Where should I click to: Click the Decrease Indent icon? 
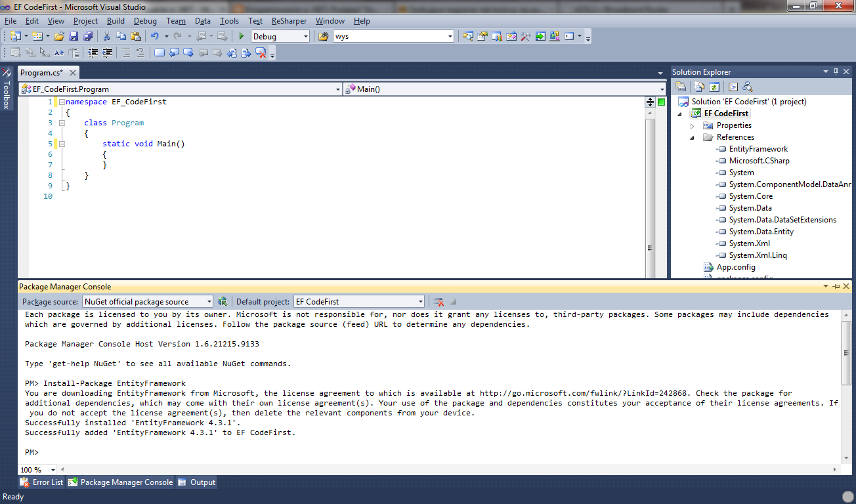click(x=93, y=52)
